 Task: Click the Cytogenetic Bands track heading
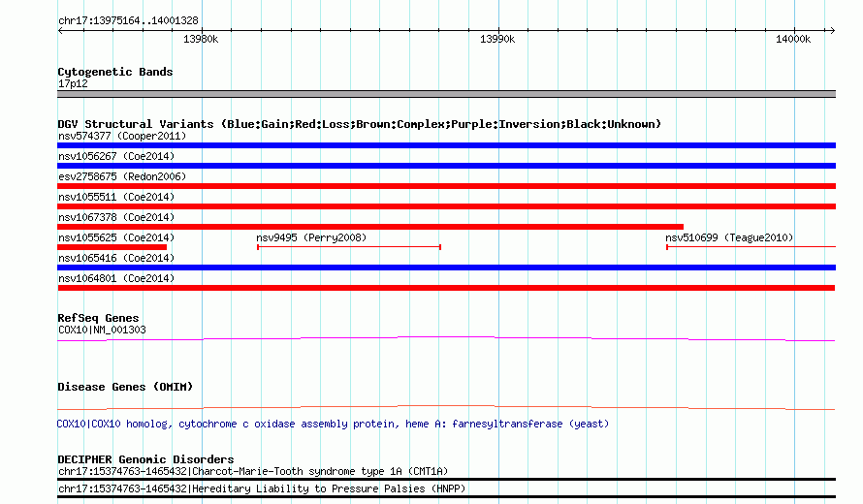point(115,72)
